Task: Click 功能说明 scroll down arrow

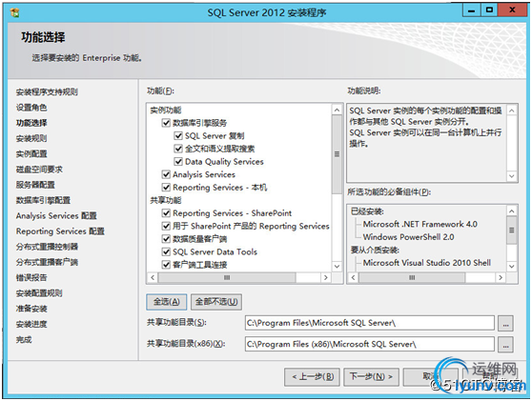Action: click(x=512, y=176)
